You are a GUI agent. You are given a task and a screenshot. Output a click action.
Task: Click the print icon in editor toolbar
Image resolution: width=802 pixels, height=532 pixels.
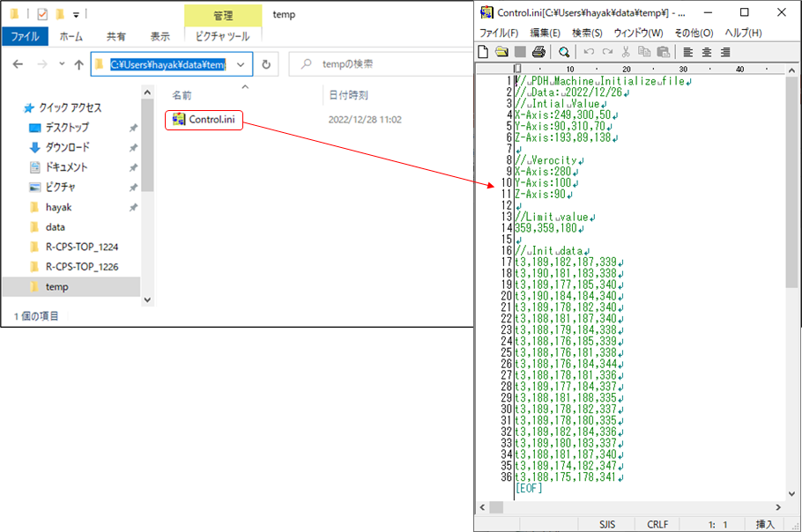[538, 52]
